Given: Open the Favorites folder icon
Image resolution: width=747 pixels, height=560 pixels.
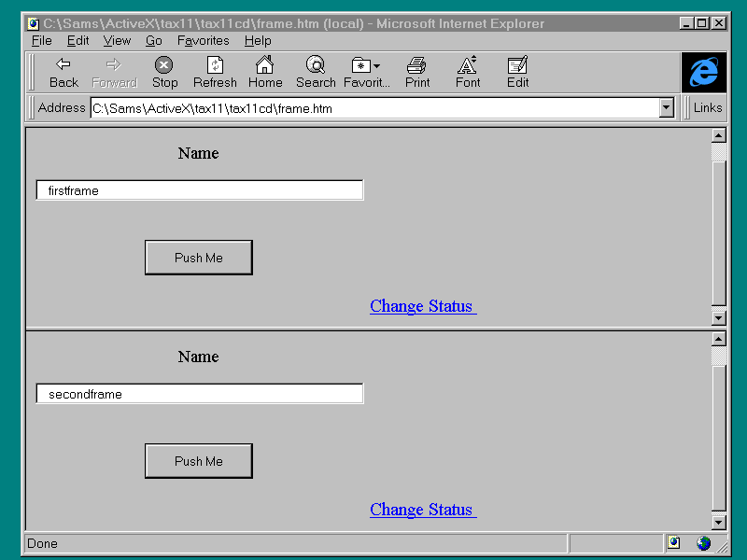Looking at the screenshot, I should [x=361, y=64].
